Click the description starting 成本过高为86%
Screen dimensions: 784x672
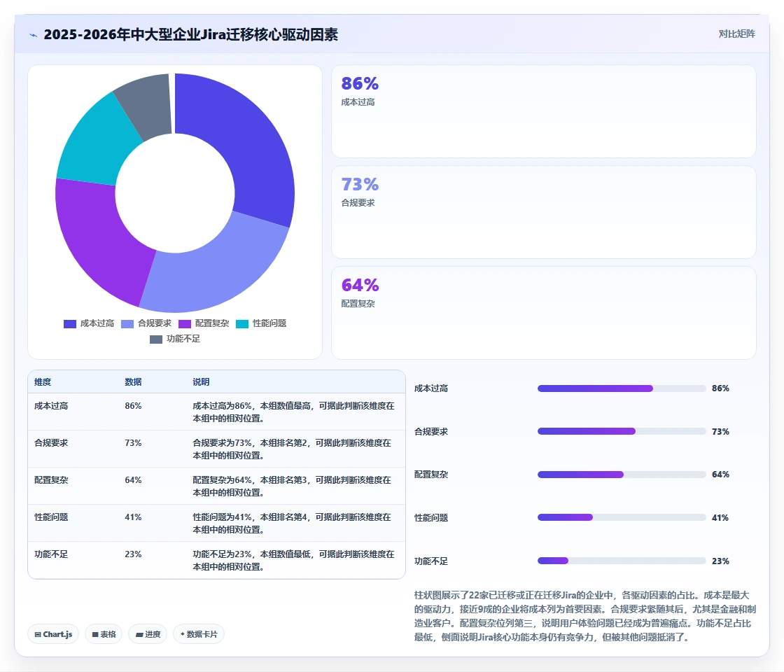(x=293, y=412)
